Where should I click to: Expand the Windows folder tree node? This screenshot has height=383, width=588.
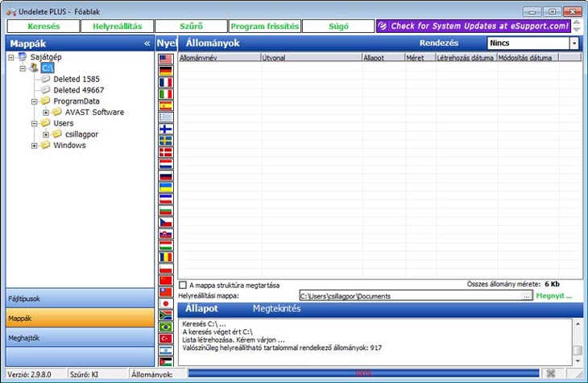click(x=35, y=146)
